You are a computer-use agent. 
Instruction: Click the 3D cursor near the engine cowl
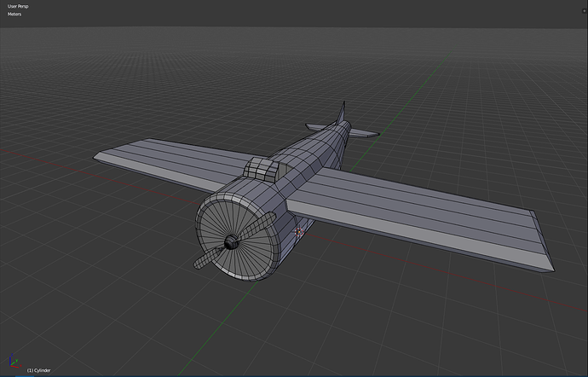(299, 233)
